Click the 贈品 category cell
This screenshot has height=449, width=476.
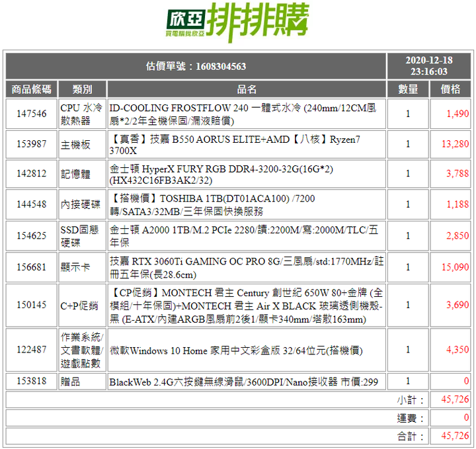tap(82, 382)
